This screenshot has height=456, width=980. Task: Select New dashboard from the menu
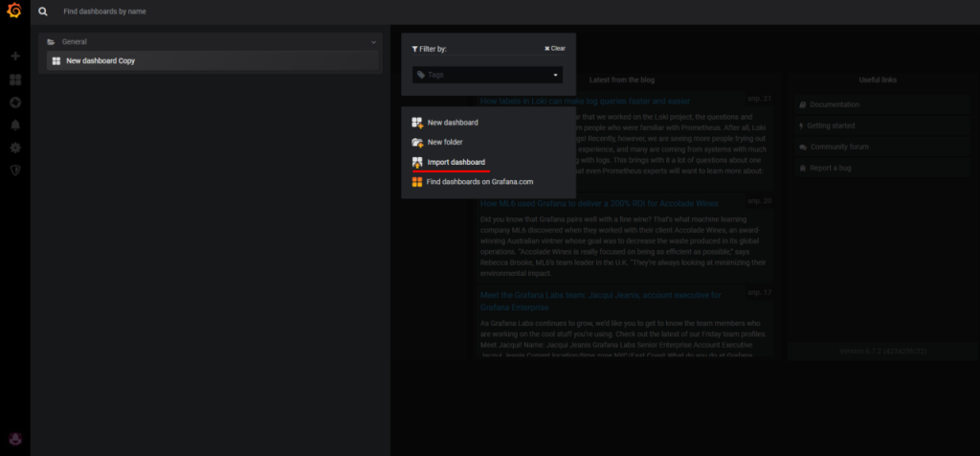pos(453,123)
